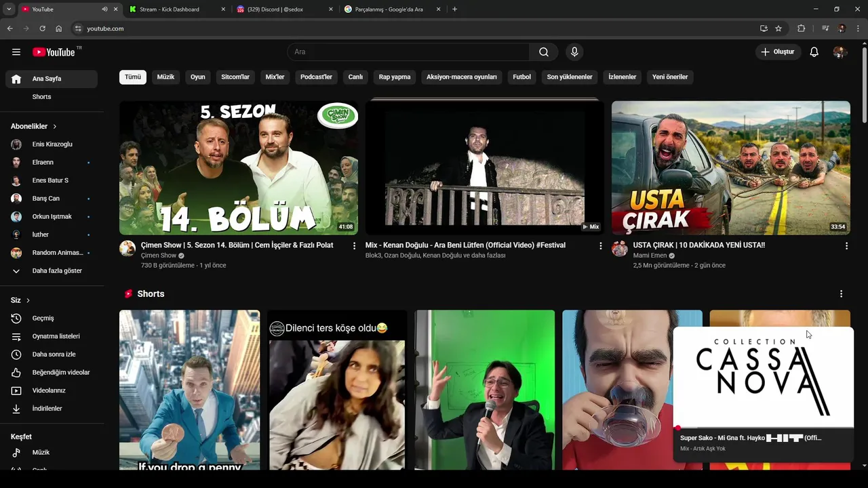
Task: Open a new browser tab
Action: pos(454,9)
